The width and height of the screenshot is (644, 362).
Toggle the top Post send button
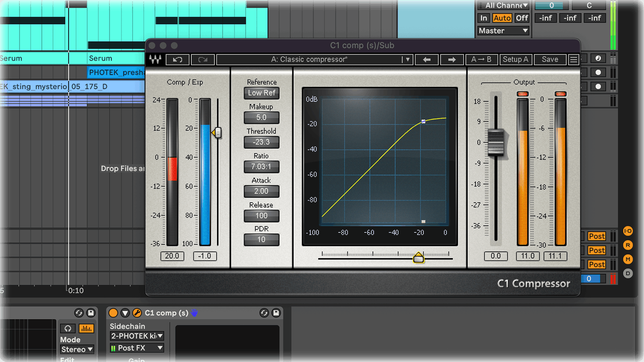597,236
